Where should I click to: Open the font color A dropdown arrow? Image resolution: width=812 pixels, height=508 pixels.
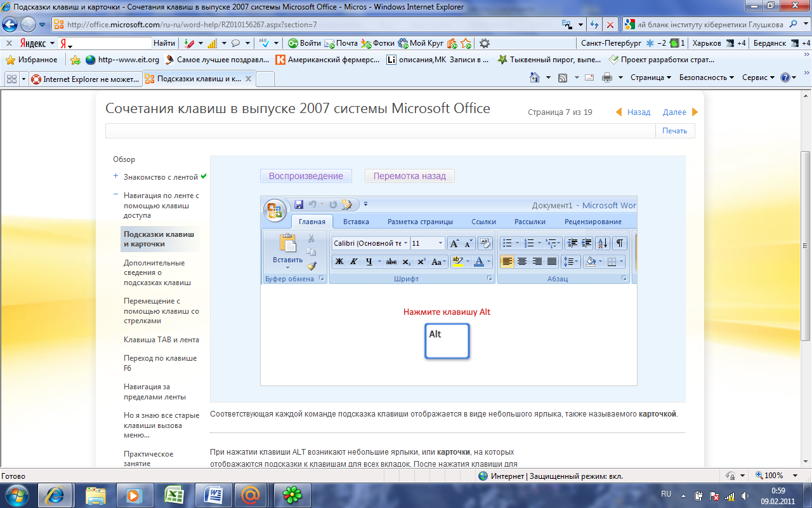coord(488,262)
